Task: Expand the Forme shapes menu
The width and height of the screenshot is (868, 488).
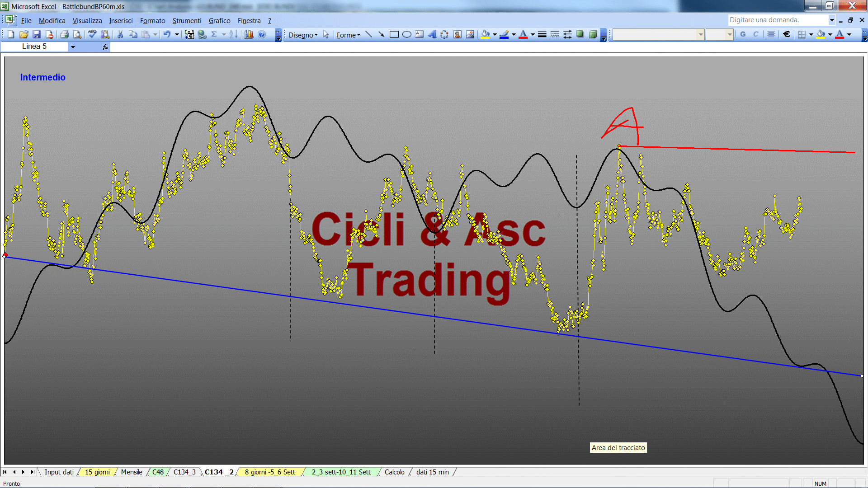Action: click(x=348, y=35)
